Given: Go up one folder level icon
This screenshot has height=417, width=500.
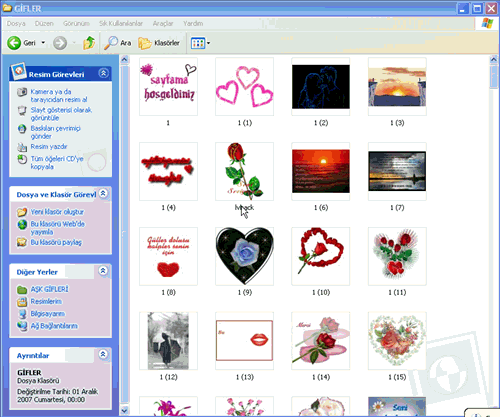Looking at the screenshot, I should pyautogui.click(x=89, y=43).
